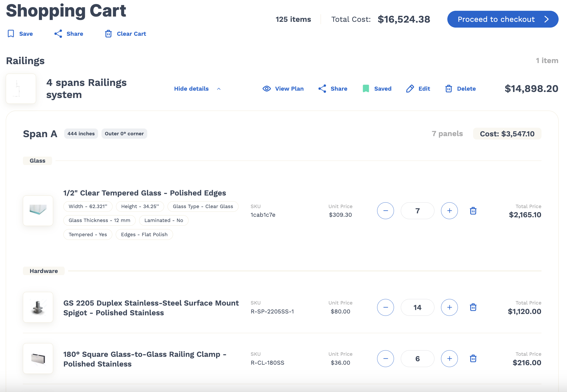Viewport: 567px width, 392px height.
Task: Click the Clear Cart trash icon
Action: pyautogui.click(x=108, y=34)
